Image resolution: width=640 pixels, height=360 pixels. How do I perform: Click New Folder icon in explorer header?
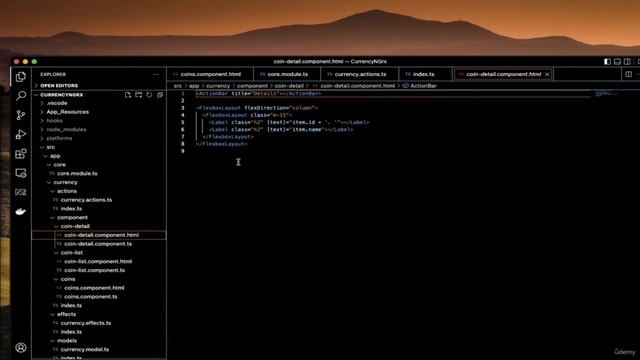[x=139, y=95]
